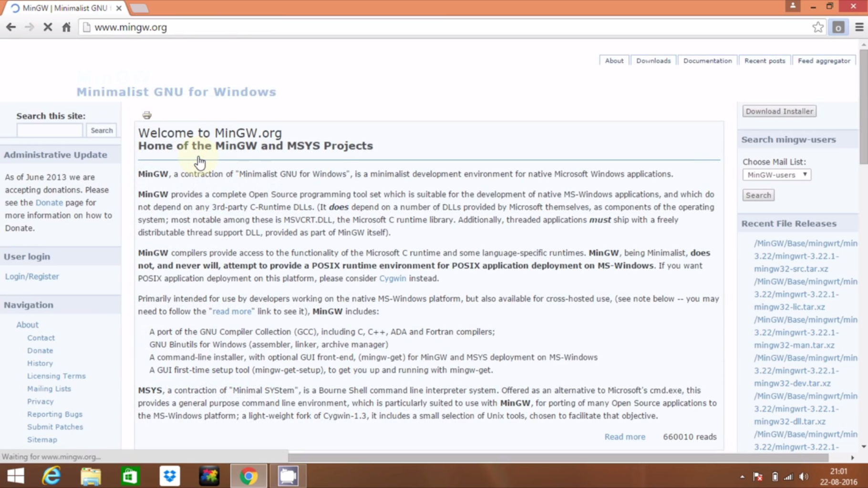Open the Mailing Lists navigation link
This screenshot has width=868, height=488.
coord(49,388)
